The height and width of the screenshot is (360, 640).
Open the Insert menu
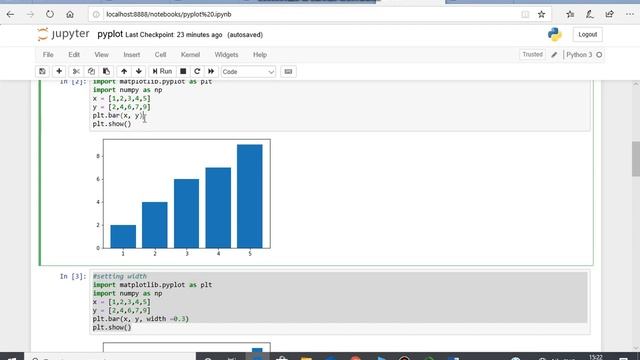point(131,55)
